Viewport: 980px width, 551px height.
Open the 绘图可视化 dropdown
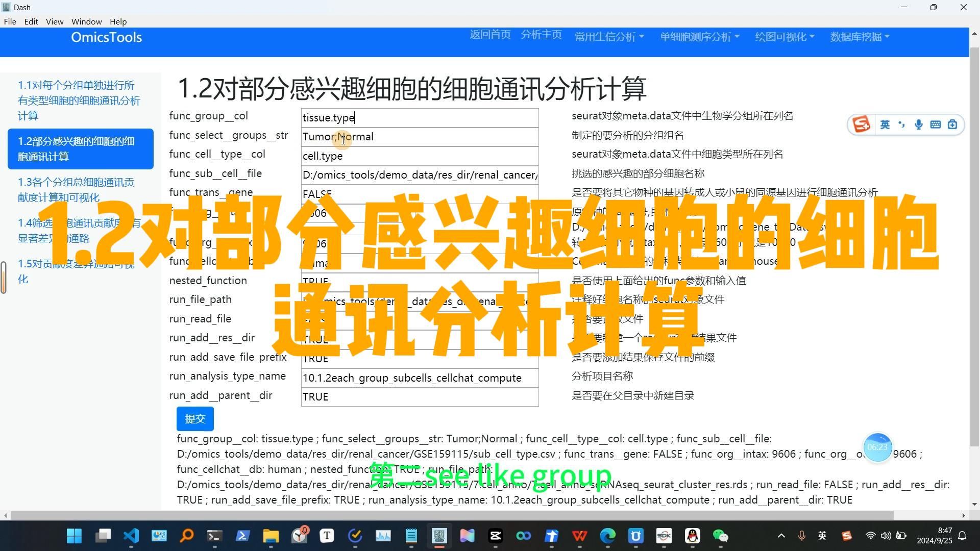point(784,36)
